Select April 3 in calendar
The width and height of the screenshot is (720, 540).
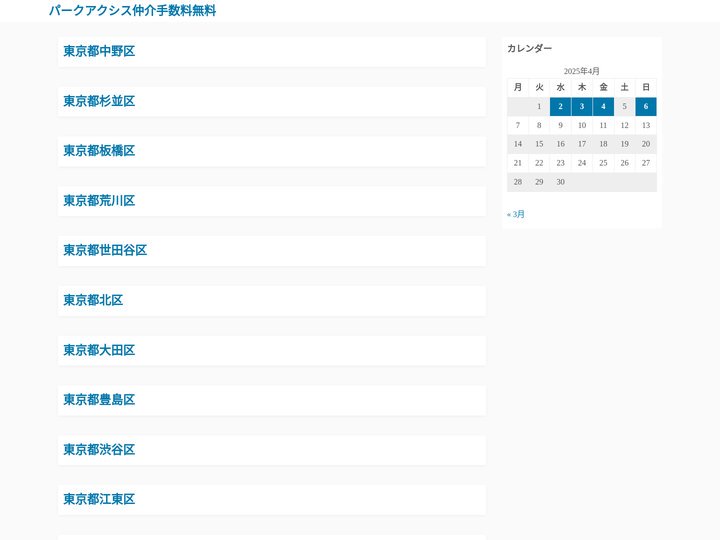[582, 107]
